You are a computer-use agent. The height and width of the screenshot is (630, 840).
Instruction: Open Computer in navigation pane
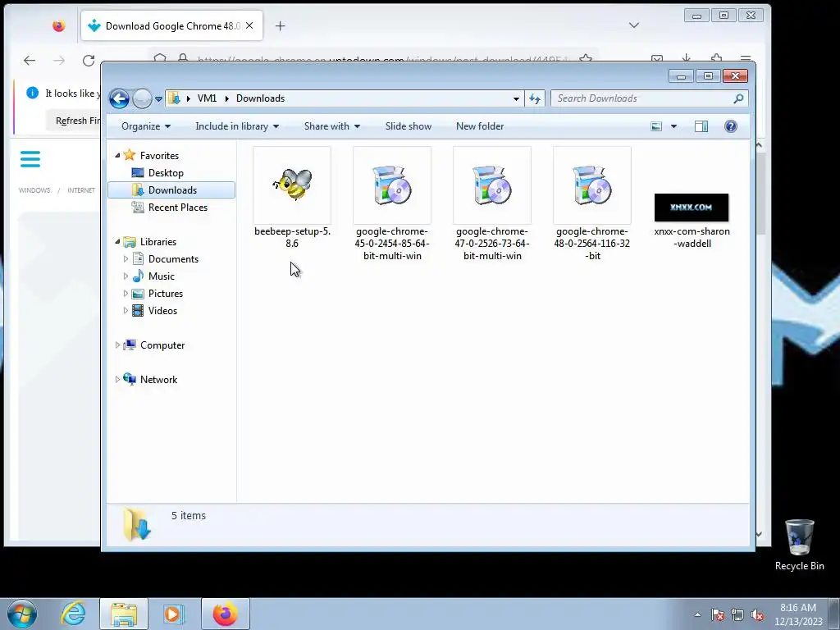(x=162, y=345)
